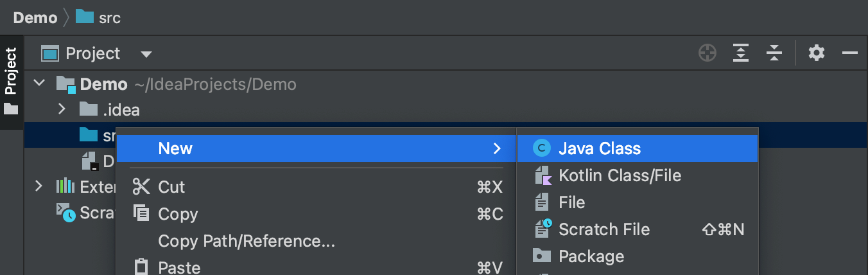Viewport: 868px width, 275px height.
Task: Click Paste in the context menu
Action: click(179, 267)
